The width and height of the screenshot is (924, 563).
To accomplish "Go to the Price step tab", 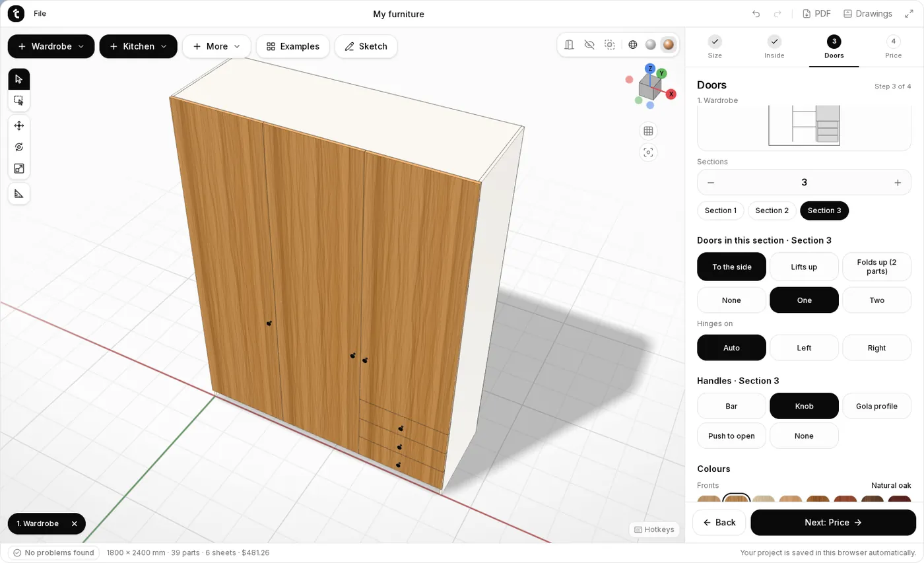I will pos(894,48).
